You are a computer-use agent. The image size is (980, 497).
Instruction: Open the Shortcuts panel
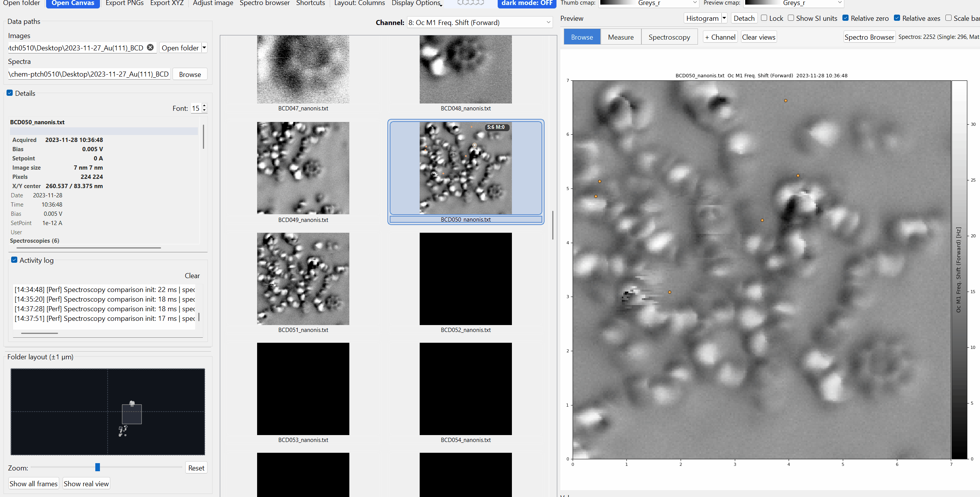[x=311, y=3]
